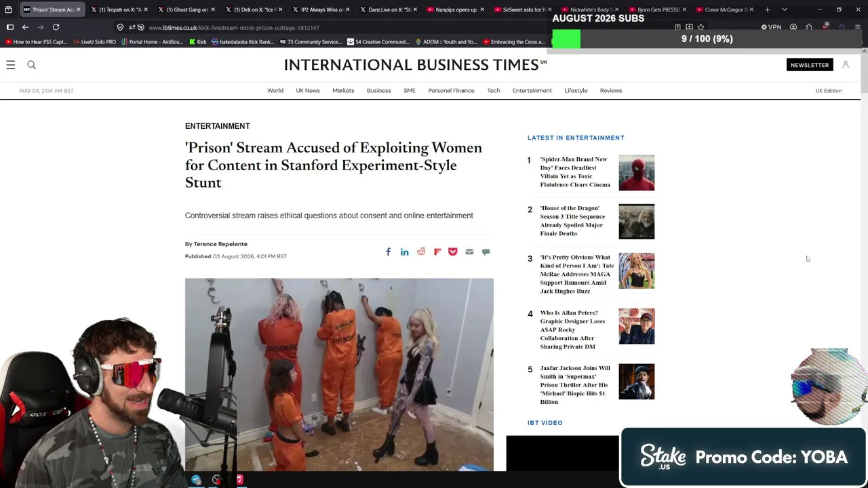Open the hamburger menu on IBTimes header
868x488 pixels.
[x=11, y=65]
